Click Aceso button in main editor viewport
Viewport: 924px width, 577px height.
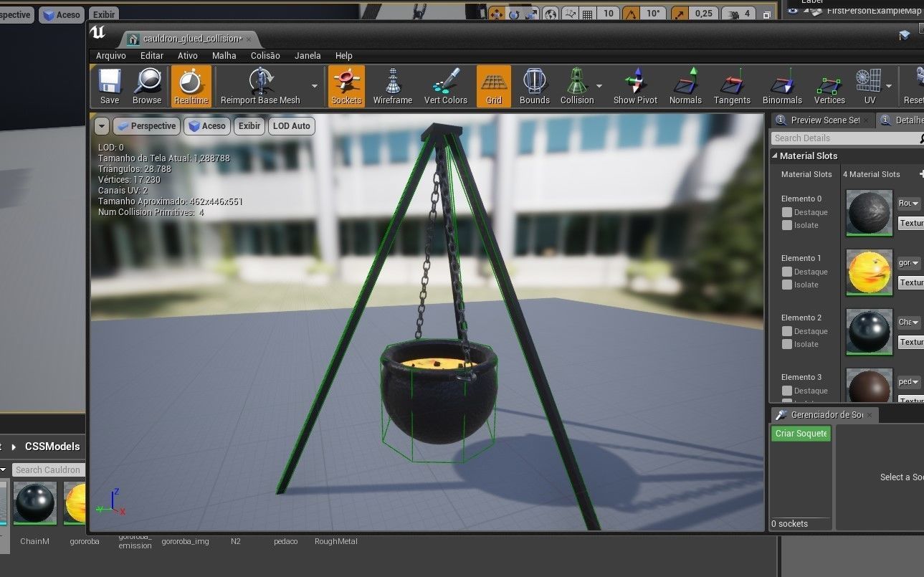pyautogui.click(x=62, y=14)
